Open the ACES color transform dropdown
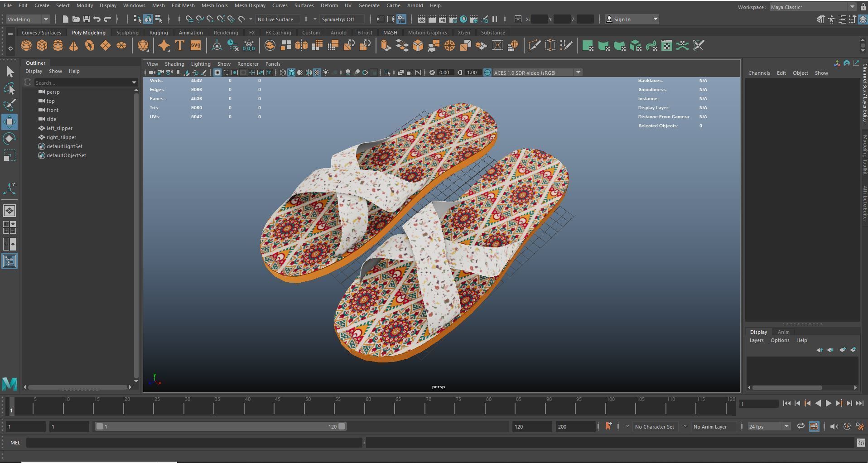 537,72
